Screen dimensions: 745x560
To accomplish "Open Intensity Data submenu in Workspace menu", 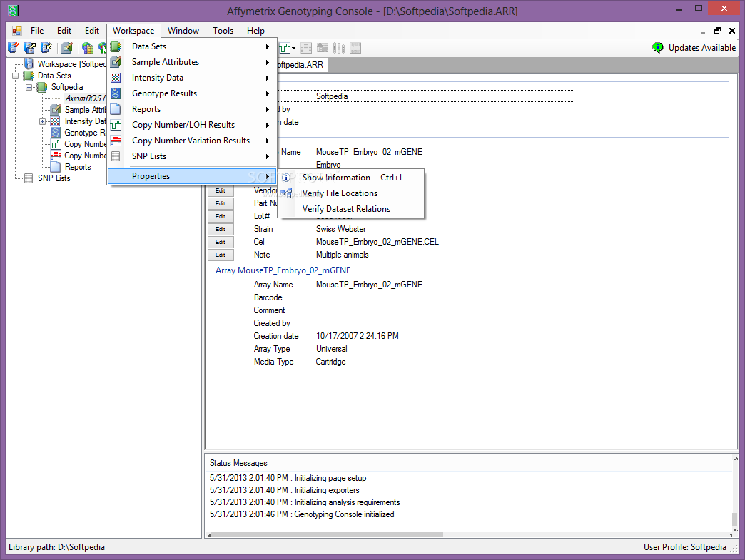I will click(192, 78).
